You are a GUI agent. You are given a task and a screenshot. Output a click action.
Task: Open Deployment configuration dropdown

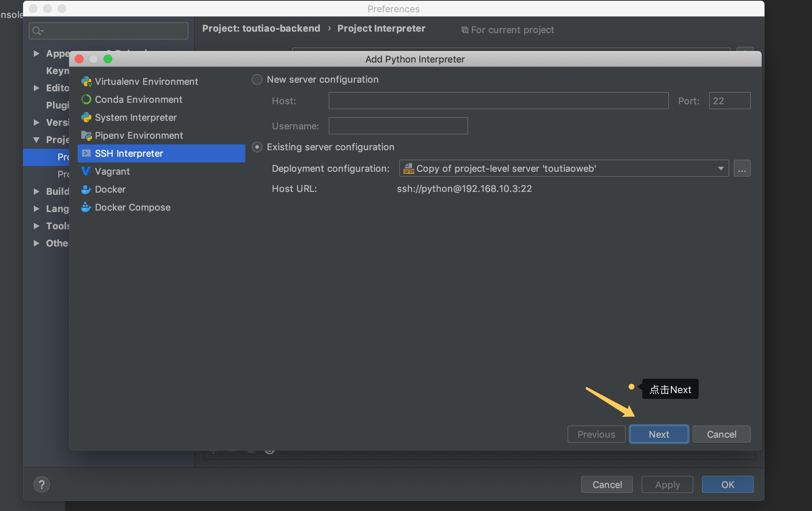564,169
